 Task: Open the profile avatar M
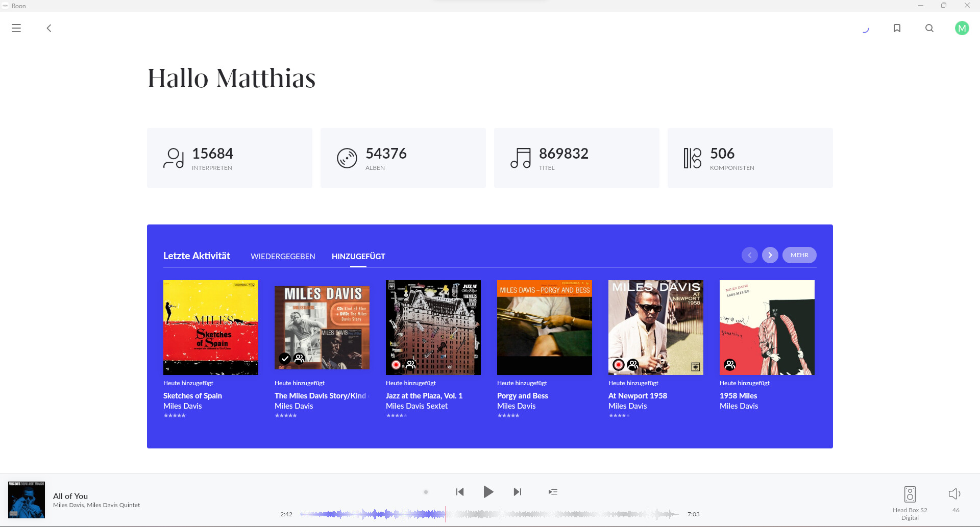962,28
